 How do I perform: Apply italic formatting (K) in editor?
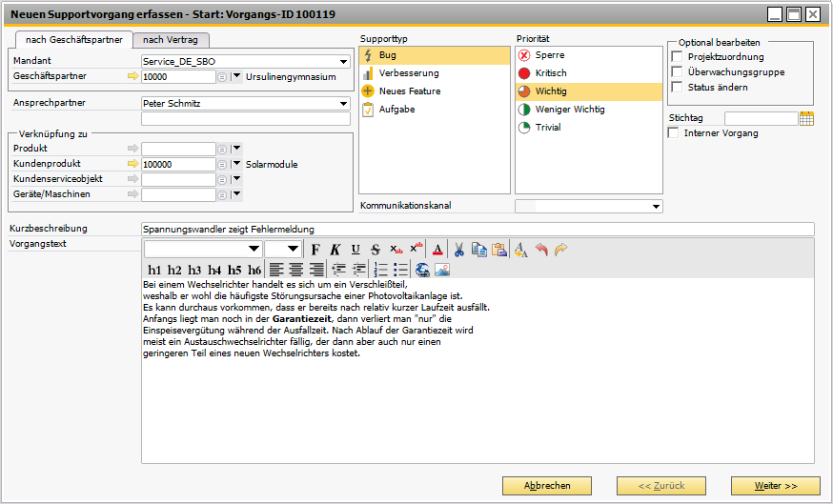coord(335,250)
